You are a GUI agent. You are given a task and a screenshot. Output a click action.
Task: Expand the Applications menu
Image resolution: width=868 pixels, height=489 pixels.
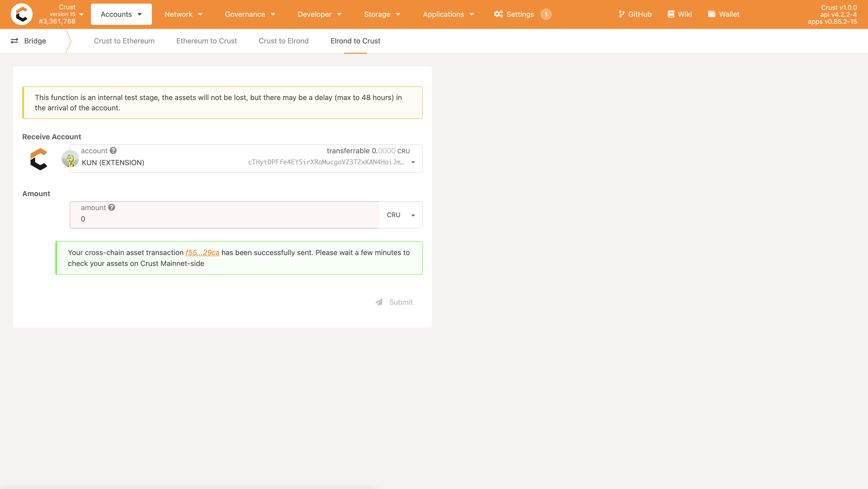448,14
